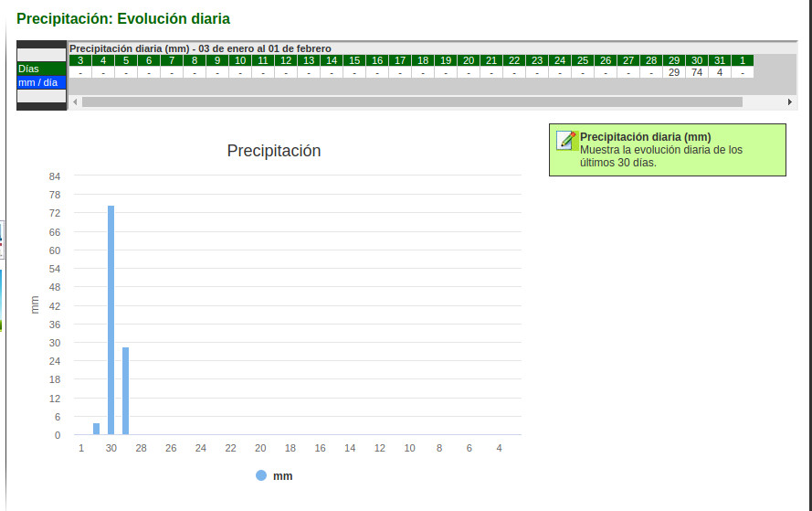The image size is (812, 511).
Task: Click day 15 header cell
Action: coord(354,60)
